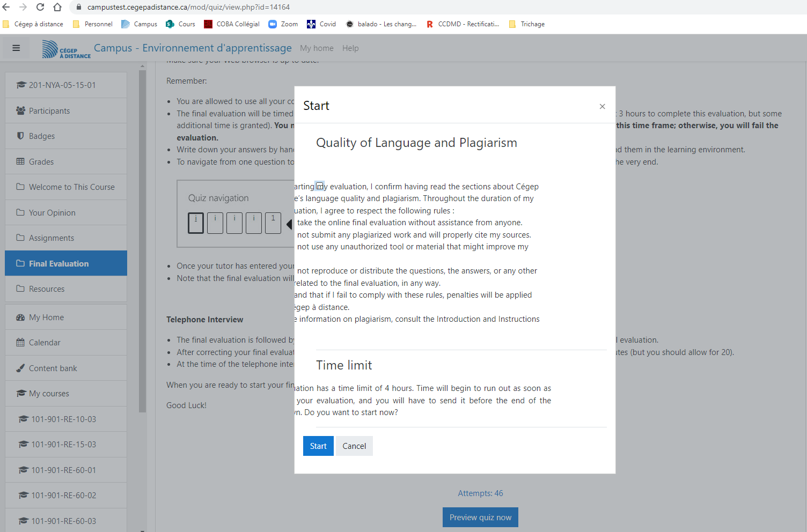
Task: Click the Preview quiz now button
Action: 480,518
